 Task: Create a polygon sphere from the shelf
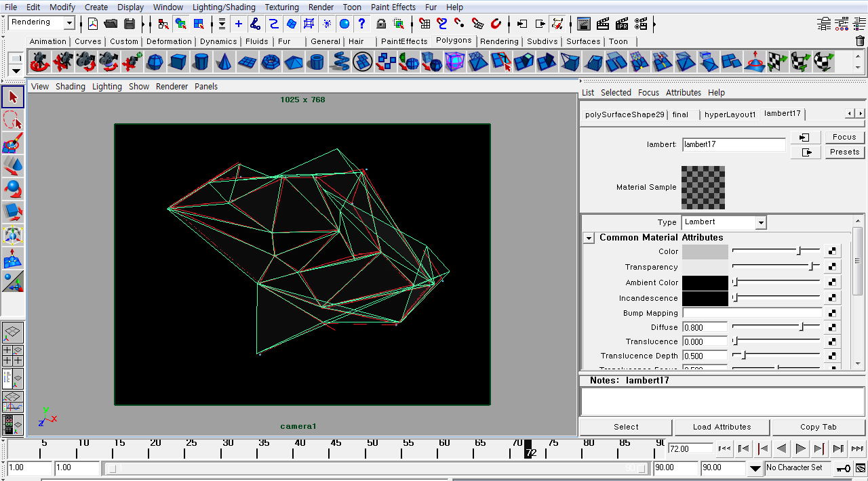tap(155, 62)
